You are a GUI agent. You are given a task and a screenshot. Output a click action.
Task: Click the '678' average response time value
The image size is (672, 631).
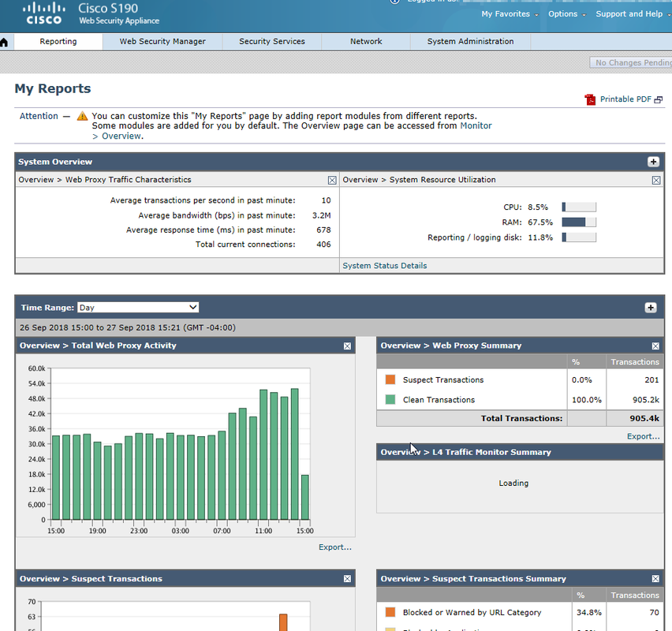pyautogui.click(x=323, y=230)
